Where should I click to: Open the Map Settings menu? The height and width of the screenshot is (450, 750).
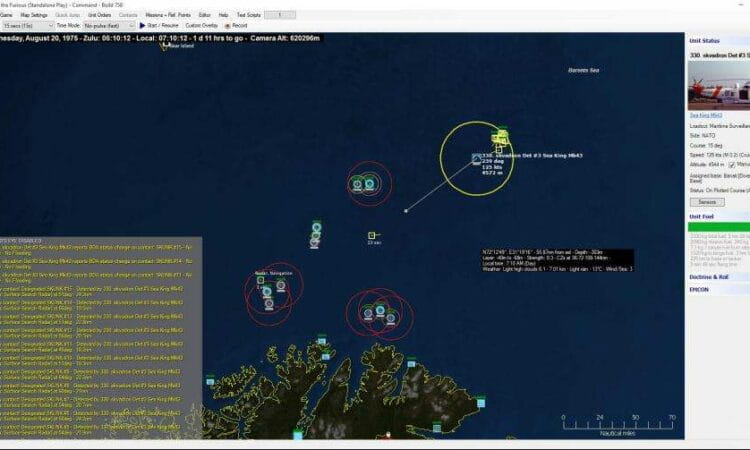[34, 15]
